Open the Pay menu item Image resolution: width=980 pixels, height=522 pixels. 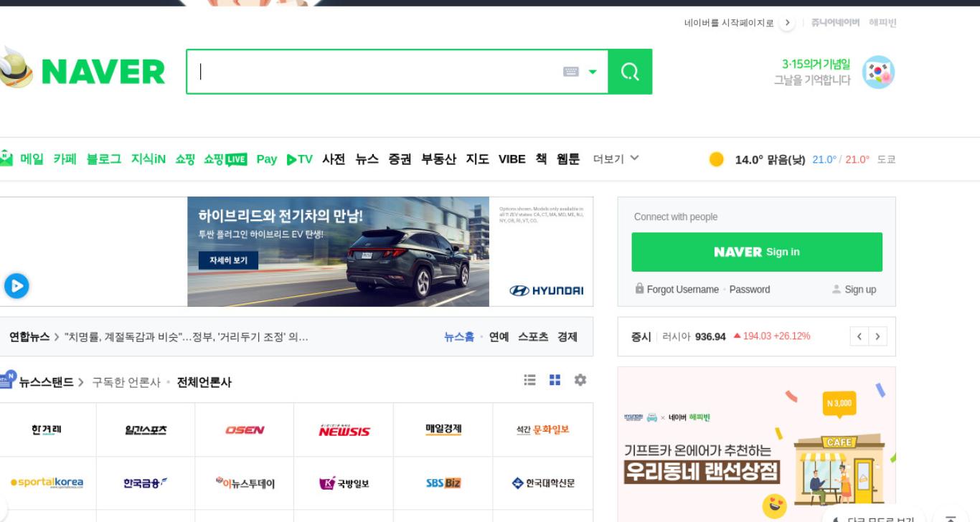267,159
